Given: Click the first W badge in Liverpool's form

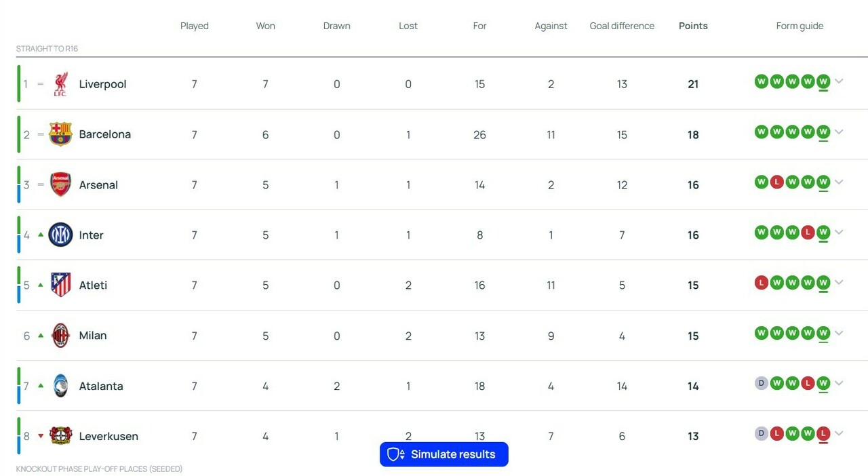Looking at the screenshot, I should (762, 81).
